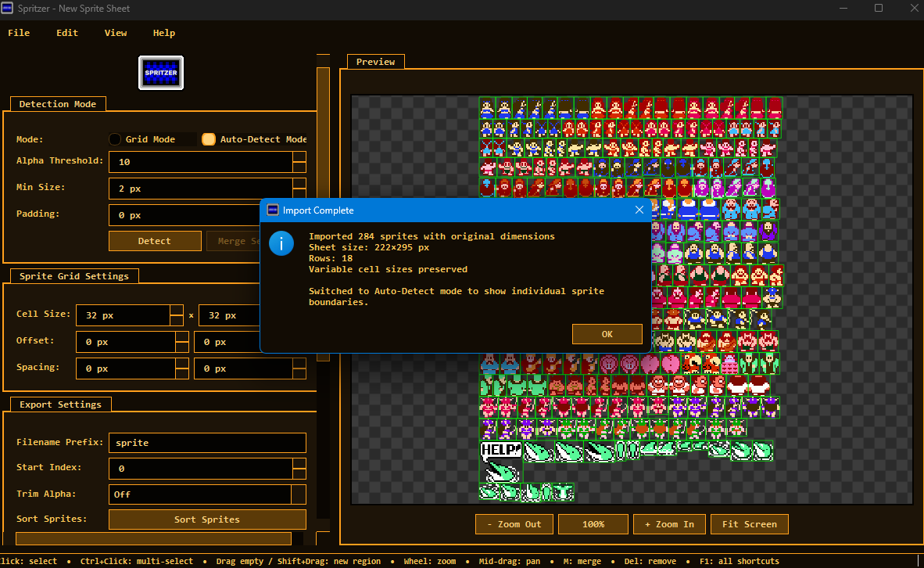Click "F1: all shortcuts" status text
The width and height of the screenshot is (924, 568).
click(x=739, y=562)
